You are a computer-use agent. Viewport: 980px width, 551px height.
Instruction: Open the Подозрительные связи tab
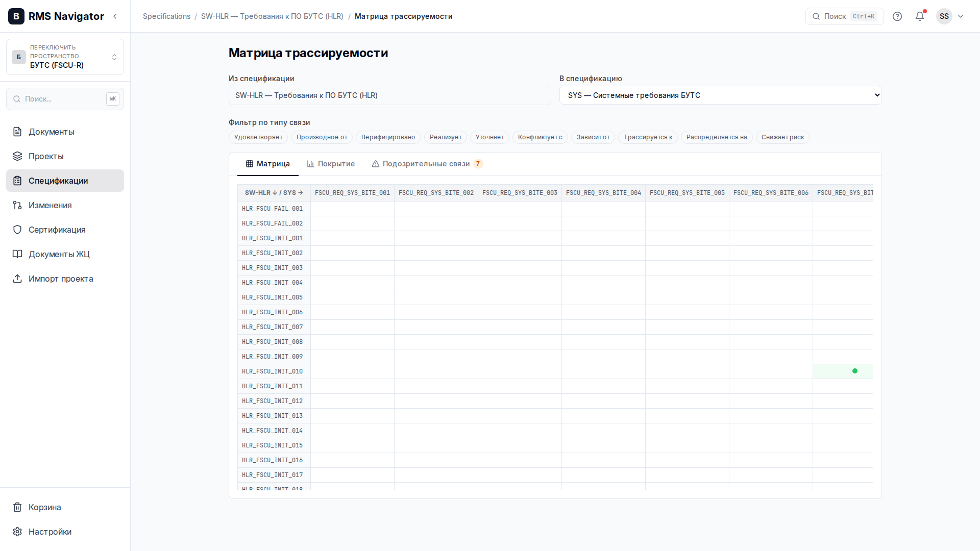tap(428, 164)
